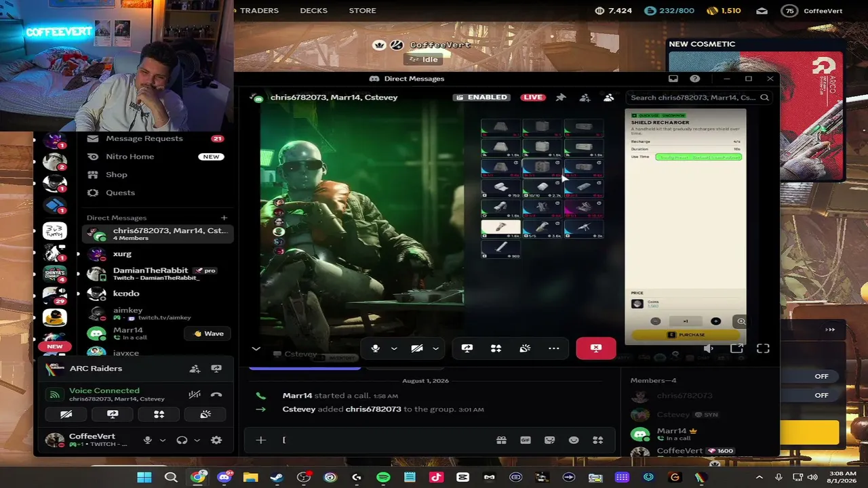Image resolution: width=868 pixels, height=488 pixels.
Task: Open the STORE tab in game menu
Action: [362, 10]
